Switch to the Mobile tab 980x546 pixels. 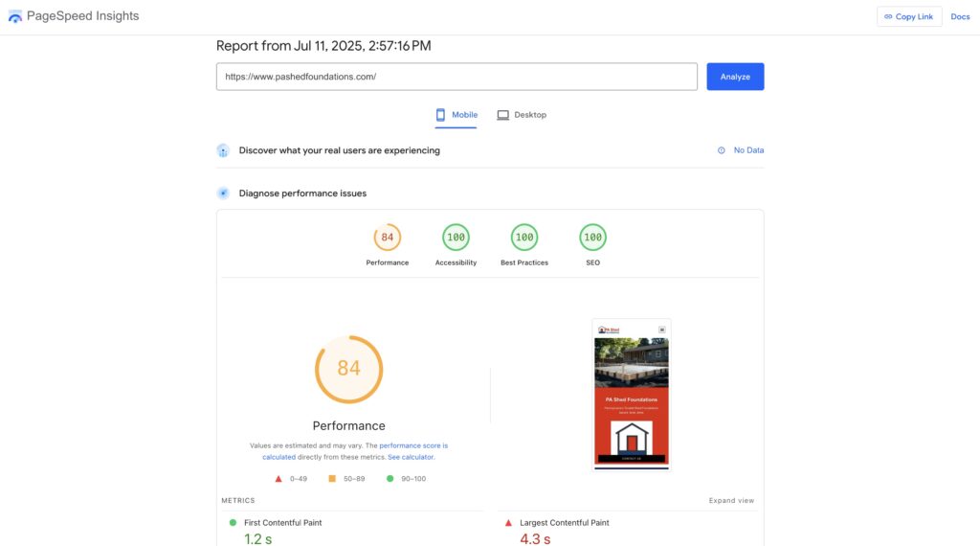click(456, 115)
